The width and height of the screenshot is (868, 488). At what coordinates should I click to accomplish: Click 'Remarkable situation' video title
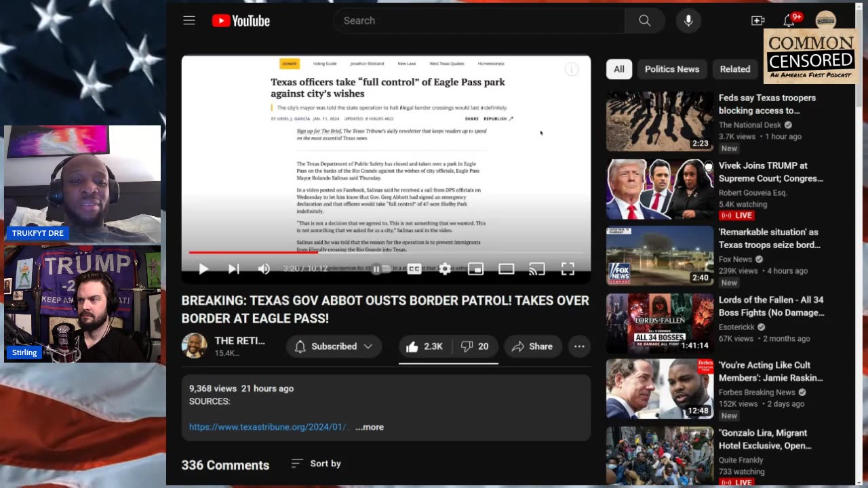769,239
